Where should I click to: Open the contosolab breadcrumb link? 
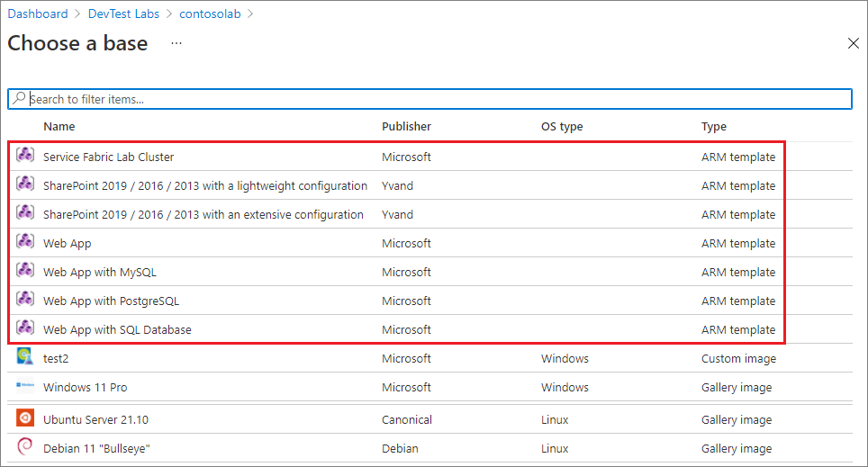point(210,13)
